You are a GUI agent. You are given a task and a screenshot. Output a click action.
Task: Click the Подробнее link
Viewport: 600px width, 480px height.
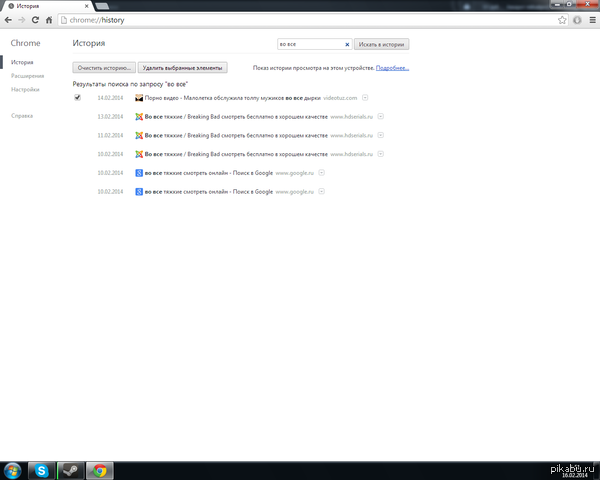click(x=392, y=68)
